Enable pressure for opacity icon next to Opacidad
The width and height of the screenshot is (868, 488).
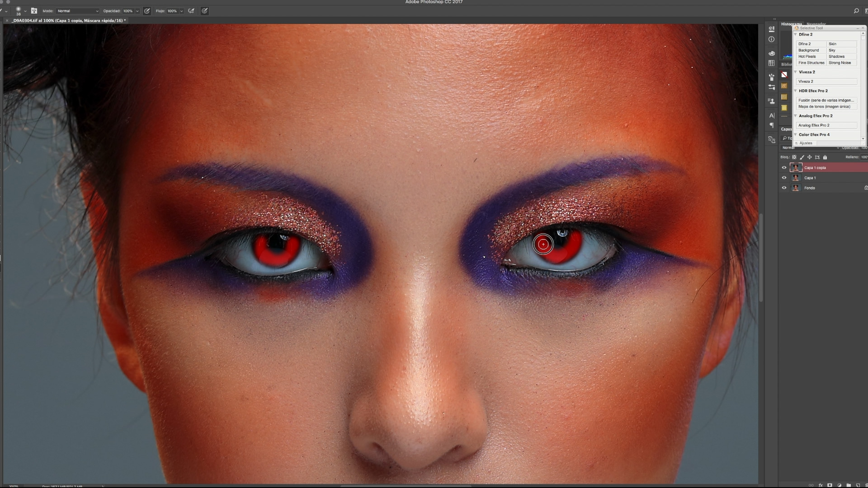click(147, 11)
